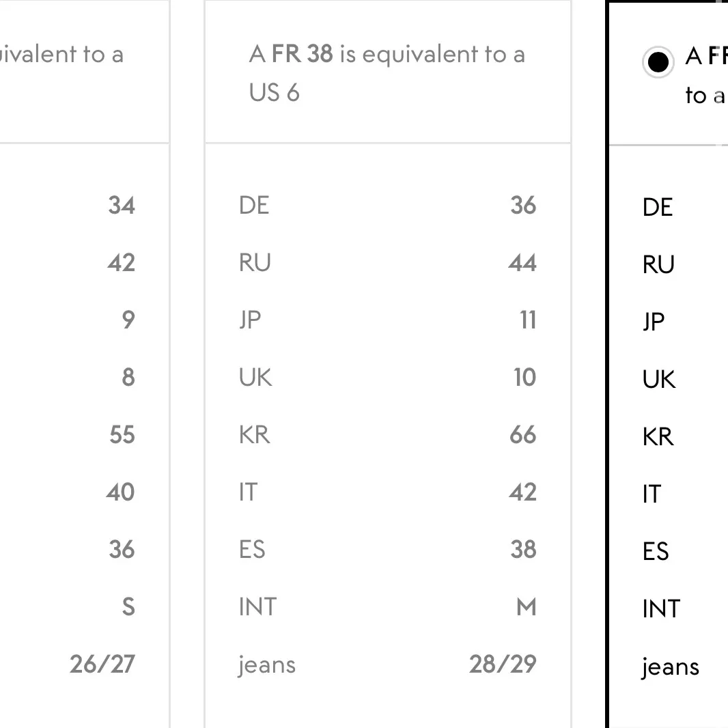Select the INT label in the black-bordered card

[661, 609]
